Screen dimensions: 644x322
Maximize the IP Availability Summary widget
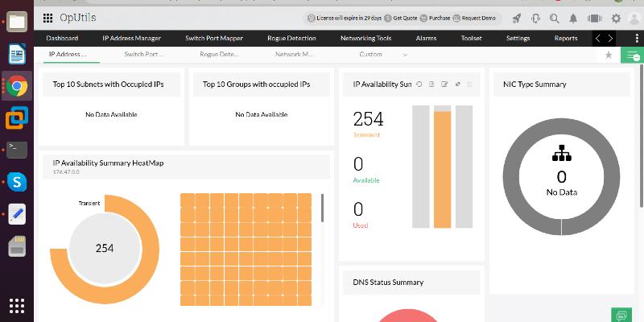tap(457, 85)
